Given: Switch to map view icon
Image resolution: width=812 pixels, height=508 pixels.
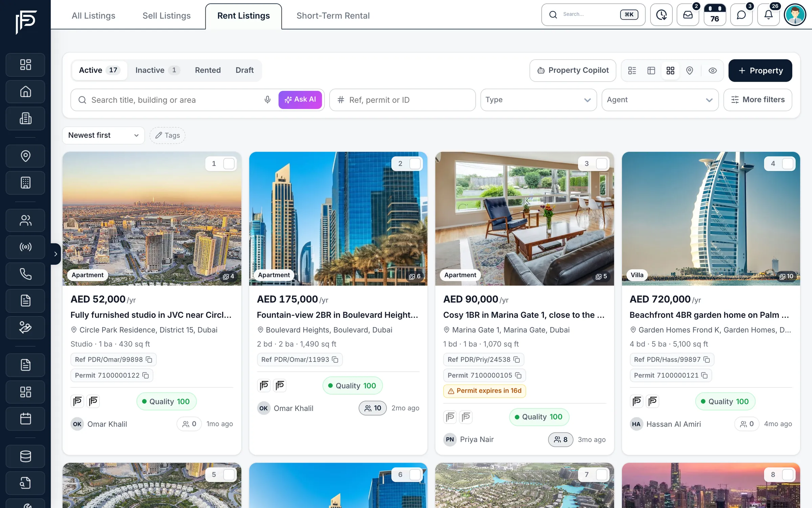Looking at the screenshot, I should click(690, 70).
